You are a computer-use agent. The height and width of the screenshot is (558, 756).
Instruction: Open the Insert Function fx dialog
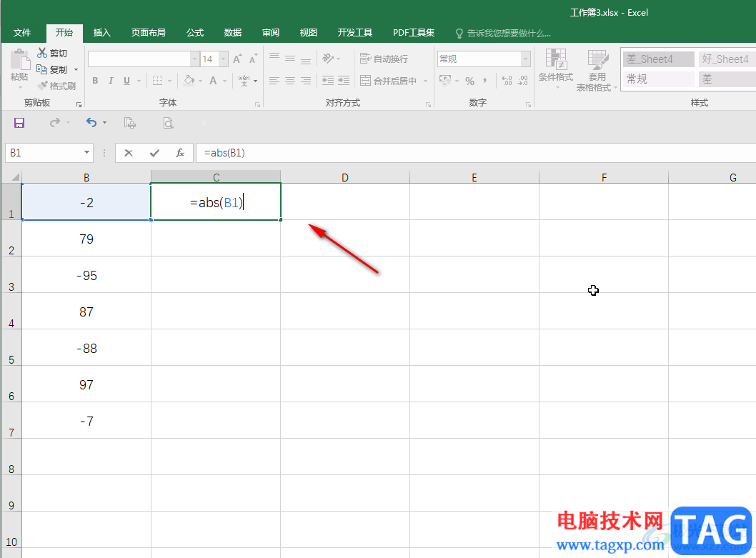coord(180,153)
